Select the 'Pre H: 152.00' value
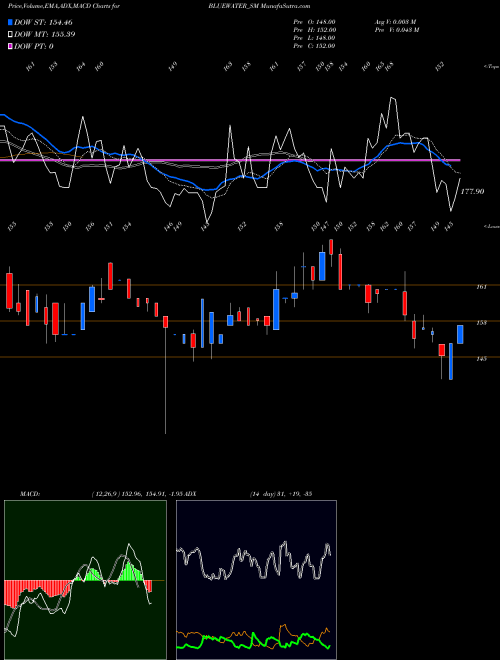The width and height of the screenshot is (500, 660). [314, 30]
